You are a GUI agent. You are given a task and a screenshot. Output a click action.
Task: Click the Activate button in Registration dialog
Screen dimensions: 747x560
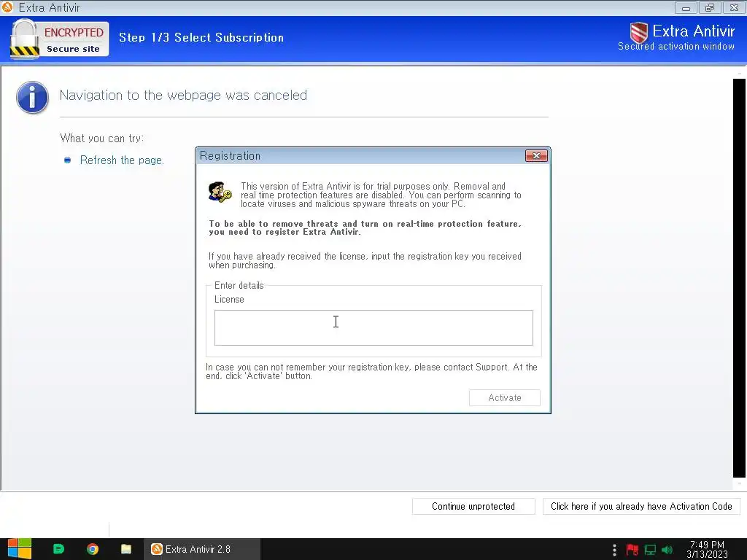click(505, 397)
